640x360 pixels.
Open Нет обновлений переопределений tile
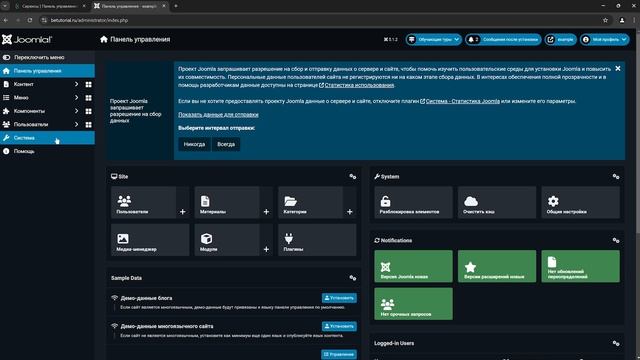580,266
